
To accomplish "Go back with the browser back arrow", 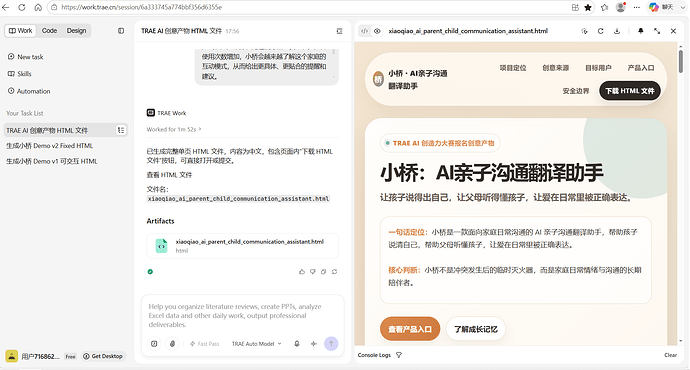I will [6, 7].
